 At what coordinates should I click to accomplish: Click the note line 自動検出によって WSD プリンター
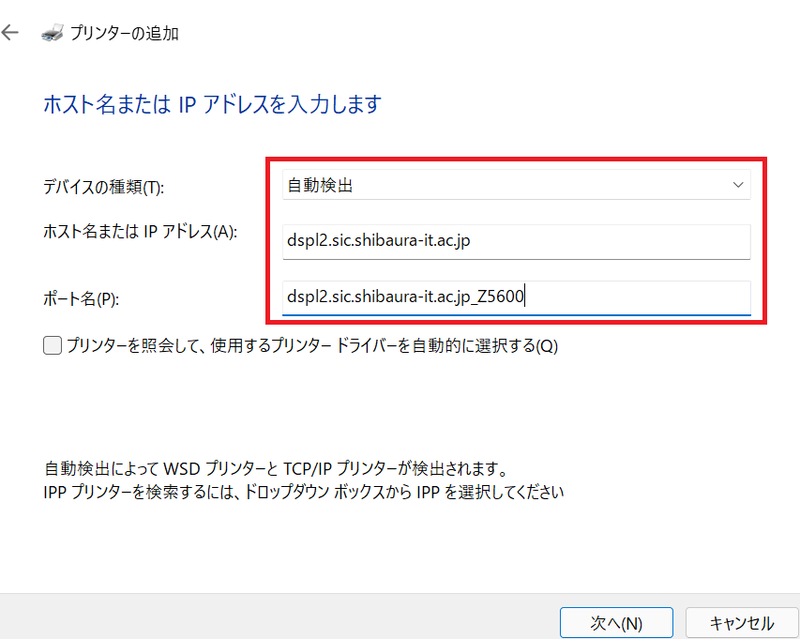(x=276, y=468)
